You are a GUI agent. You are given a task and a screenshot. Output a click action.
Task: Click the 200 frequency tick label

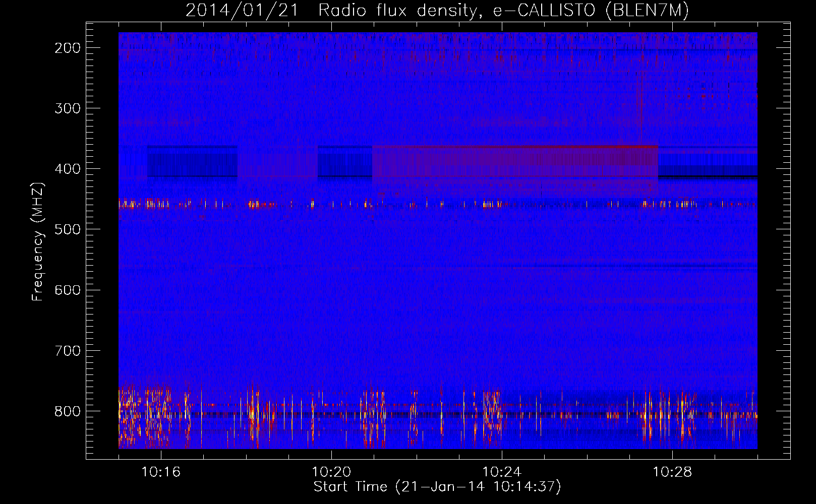68,48
